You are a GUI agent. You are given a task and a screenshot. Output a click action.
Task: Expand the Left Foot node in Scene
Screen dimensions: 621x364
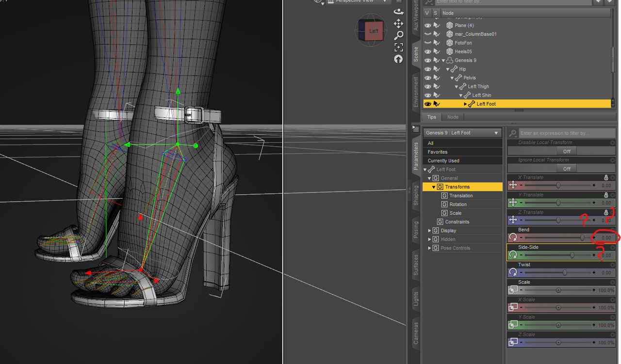pyautogui.click(x=465, y=104)
